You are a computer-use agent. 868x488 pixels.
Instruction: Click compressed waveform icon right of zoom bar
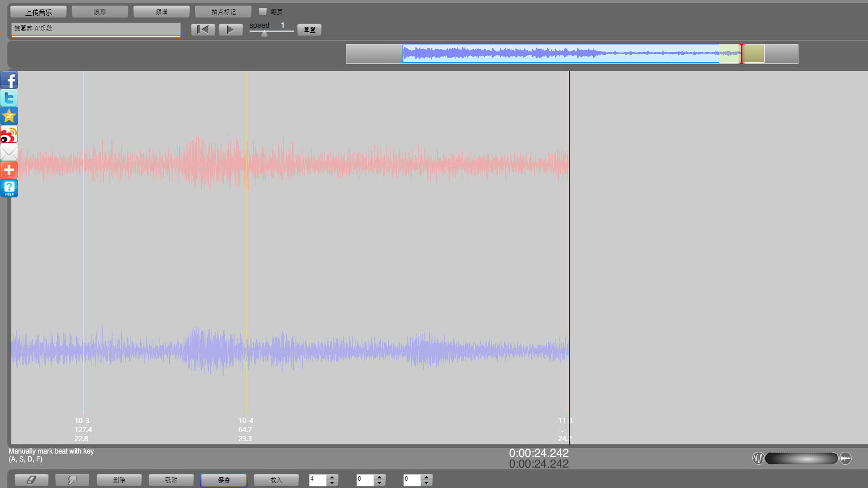pyautogui.click(x=845, y=458)
